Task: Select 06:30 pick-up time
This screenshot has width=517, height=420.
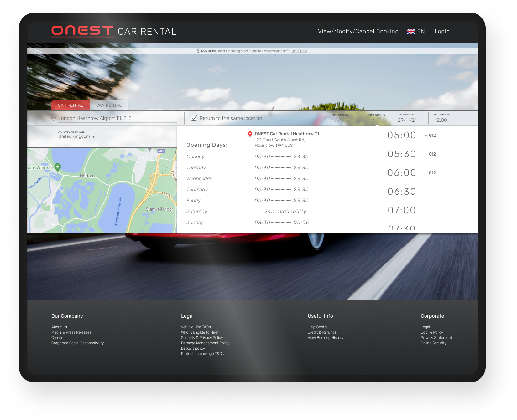Action: [402, 192]
